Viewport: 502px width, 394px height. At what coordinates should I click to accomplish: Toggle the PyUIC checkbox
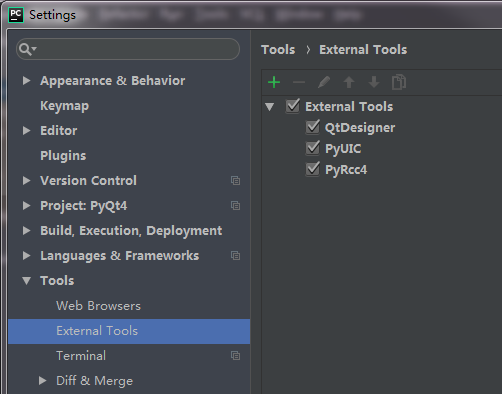coord(313,148)
